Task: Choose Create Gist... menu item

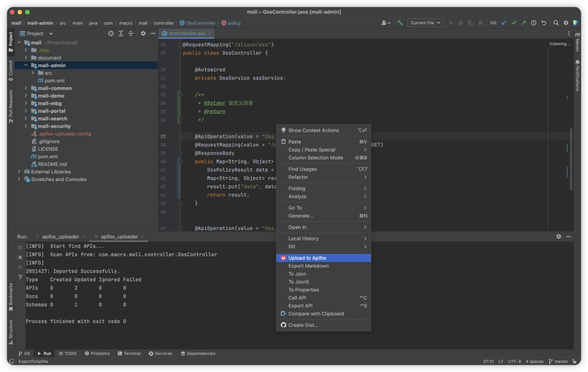Action: coord(323,325)
